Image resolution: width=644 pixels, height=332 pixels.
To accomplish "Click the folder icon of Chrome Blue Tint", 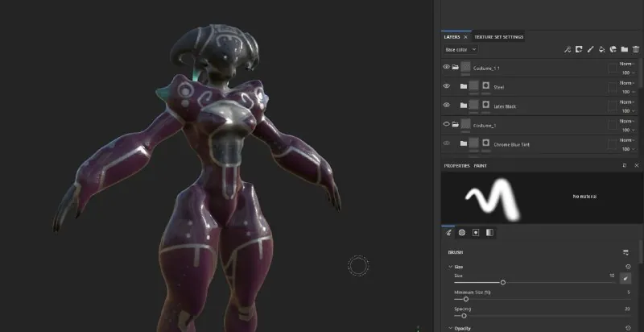I will tap(464, 143).
